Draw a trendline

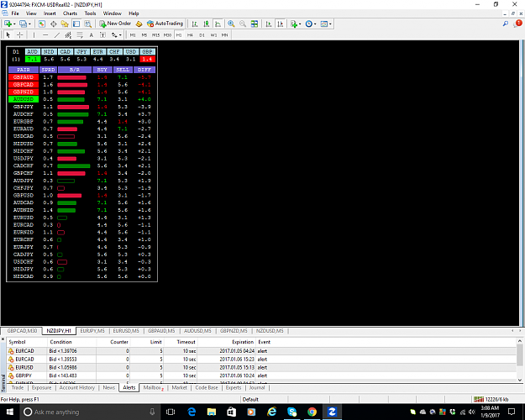pyautogui.click(x=57, y=34)
